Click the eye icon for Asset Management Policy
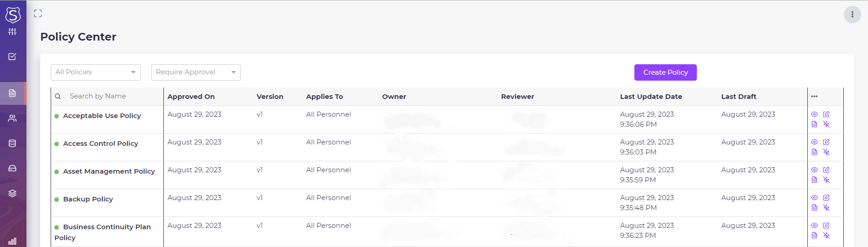Image resolution: width=868 pixels, height=247 pixels. [814, 170]
